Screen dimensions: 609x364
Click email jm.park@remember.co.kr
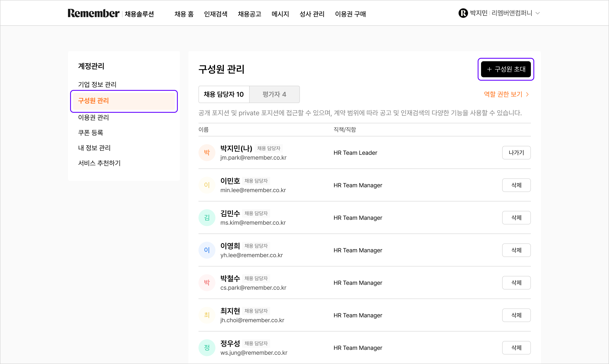253,158
